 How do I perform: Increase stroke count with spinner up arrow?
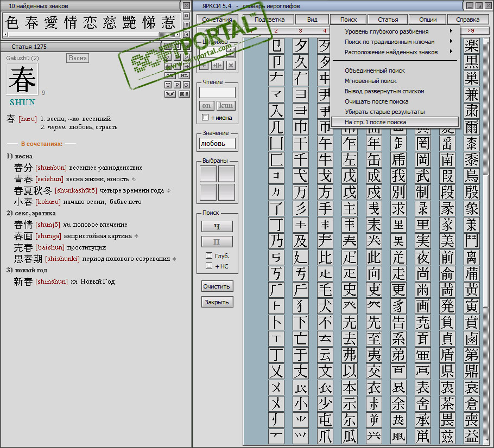click(230, 50)
